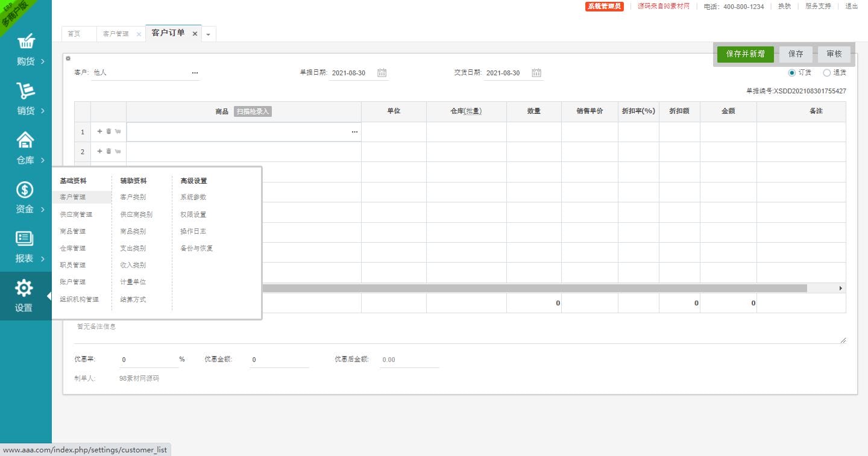Open the tab list dropdown arrow
The image size is (868, 456).
click(208, 34)
